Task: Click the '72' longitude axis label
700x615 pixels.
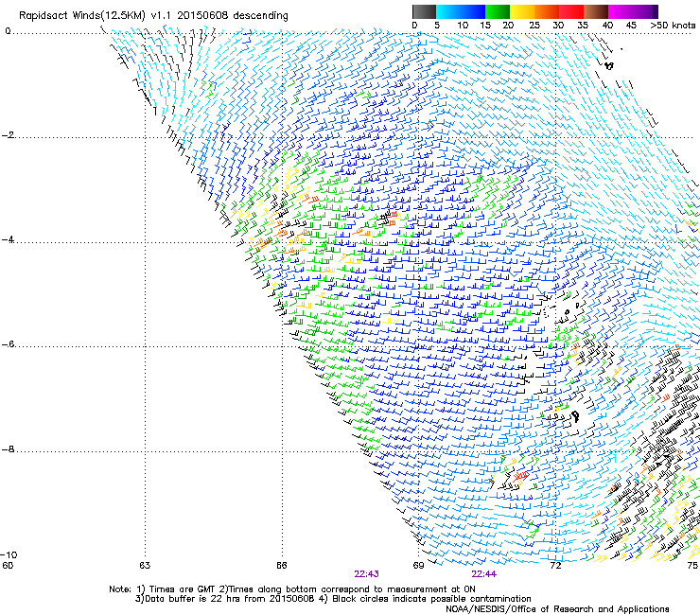Action: 555,565
